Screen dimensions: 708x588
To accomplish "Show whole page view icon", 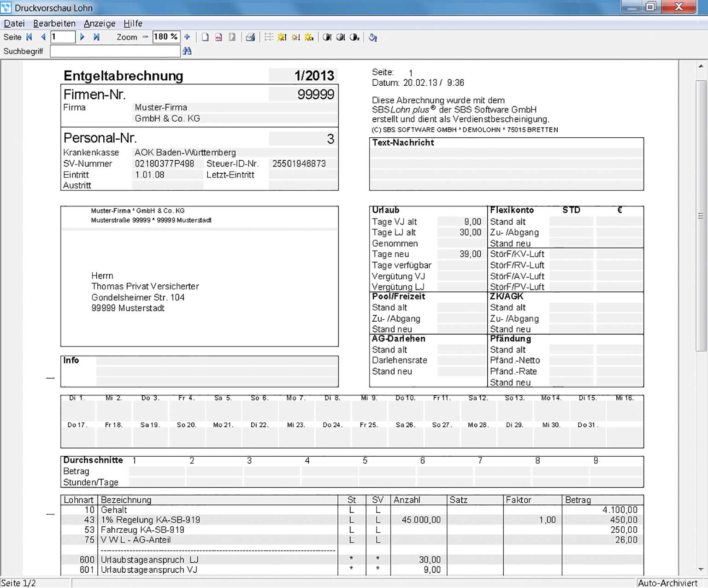I will (205, 37).
